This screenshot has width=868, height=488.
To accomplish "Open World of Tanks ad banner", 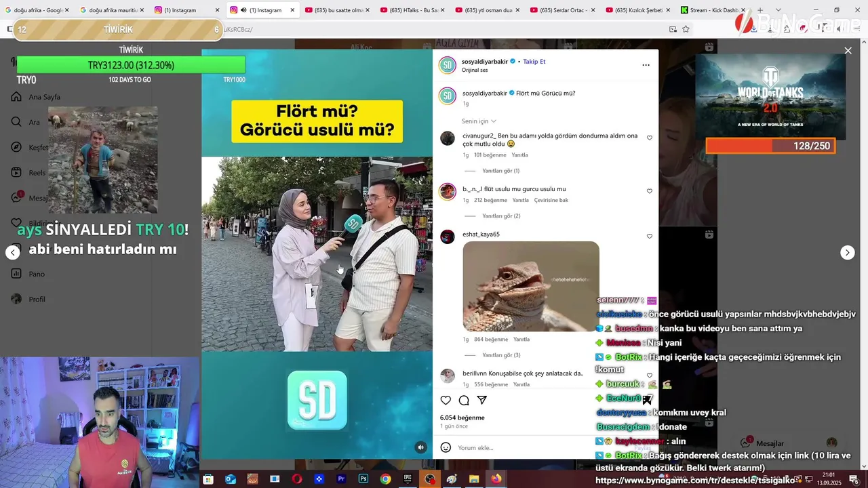I will click(x=770, y=97).
